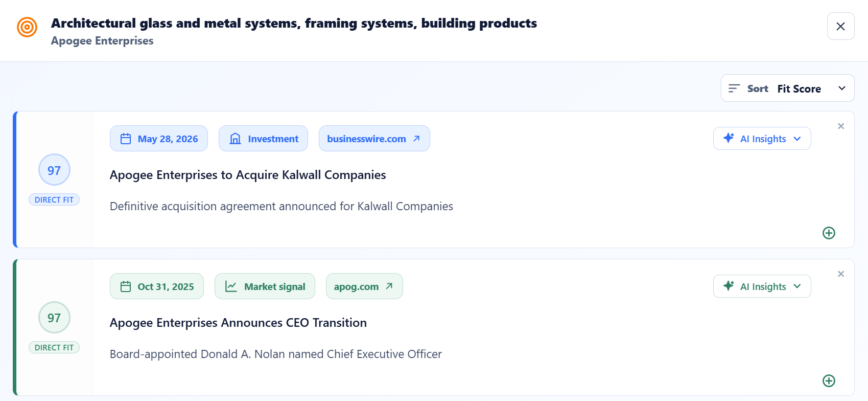Add the Kalwall acquisition signal with plus icon
The width and height of the screenshot is (868, 401).
pos(829,233)
